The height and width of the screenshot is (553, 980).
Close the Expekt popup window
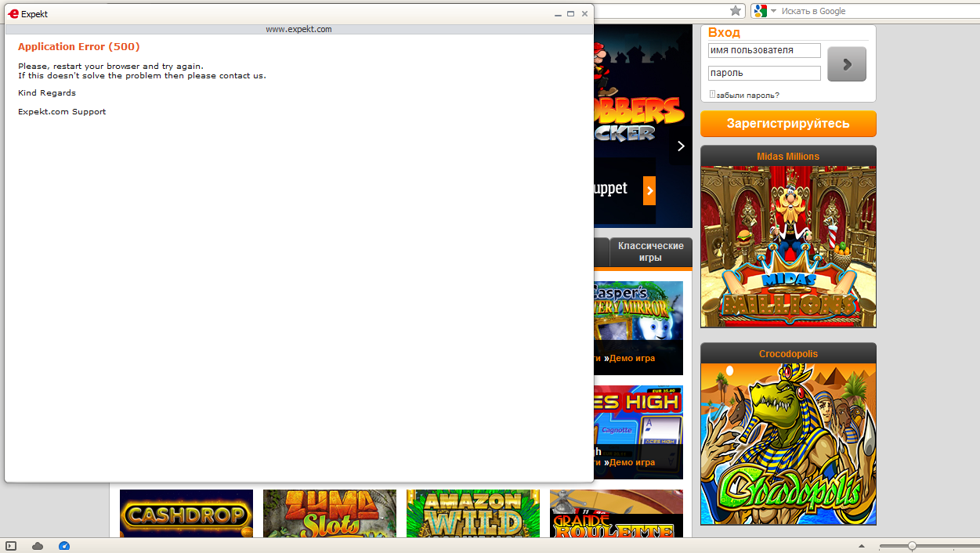(x=584, y=14)
